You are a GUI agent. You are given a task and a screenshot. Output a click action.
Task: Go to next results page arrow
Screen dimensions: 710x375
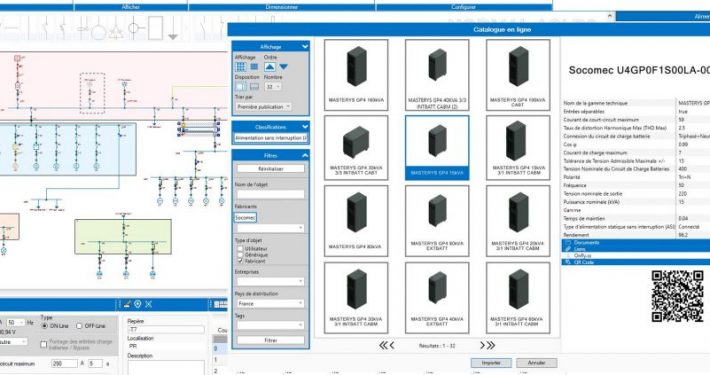point(483,346)
